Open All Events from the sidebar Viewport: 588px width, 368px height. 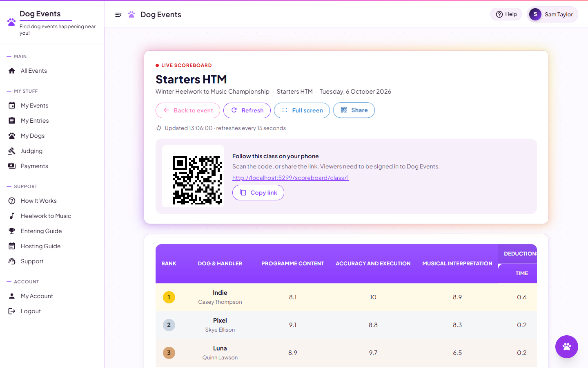click(52, 71)
